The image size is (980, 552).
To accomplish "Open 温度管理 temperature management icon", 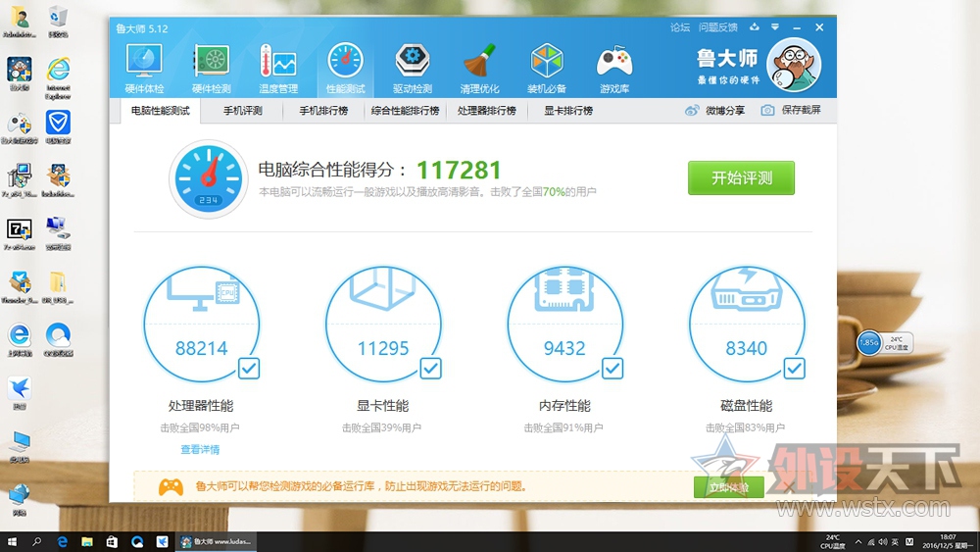I will [x=278, y=70].
